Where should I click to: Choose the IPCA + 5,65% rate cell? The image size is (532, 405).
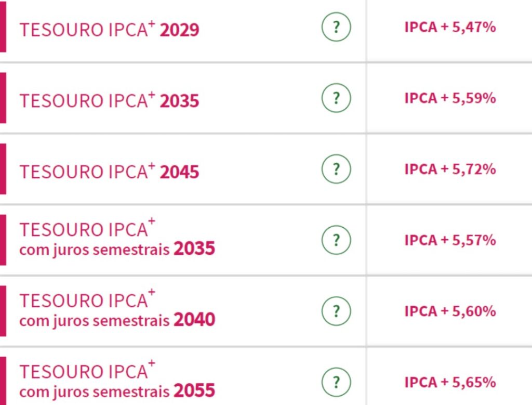pyautogui.click(x=450, y=382)
